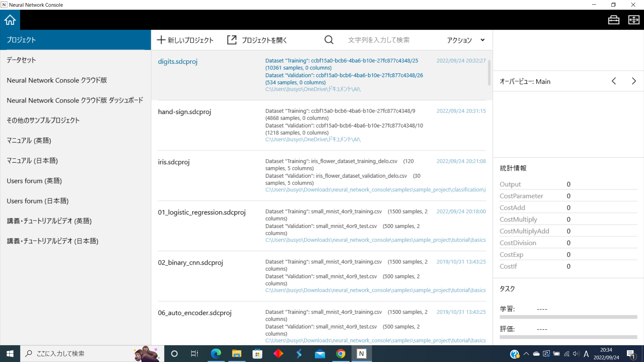
Task: Open Neural Network Console クラウド版 ダッシュボード
Action: point(75,100)
